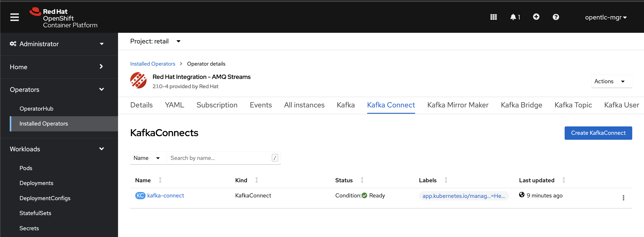Collapse the Workloads navigation section
The width and height of the screenshot is (644, 237).
coord(59,149)
